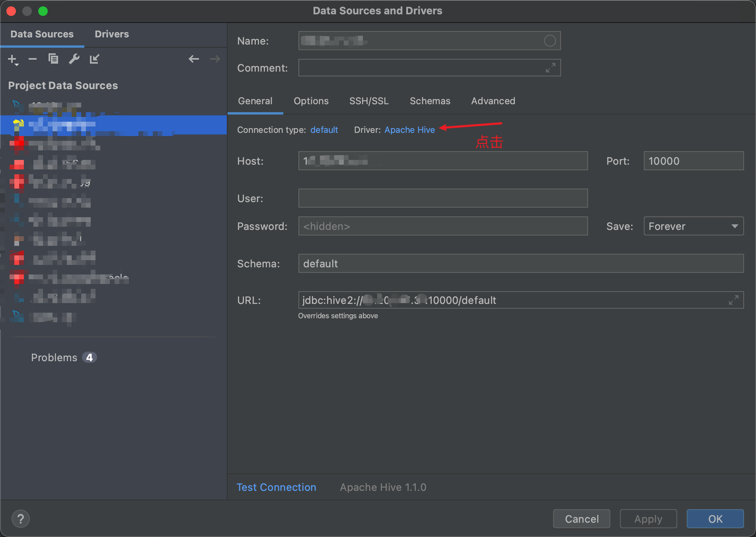This screenshot has width=756, height=537.
Task: Duplicate the selected data source
Action: pyautogui.click(x=53, y=59)
